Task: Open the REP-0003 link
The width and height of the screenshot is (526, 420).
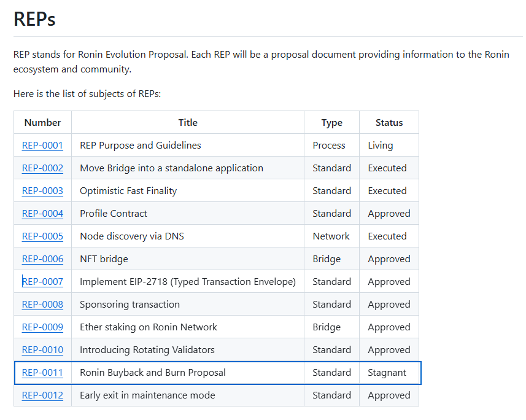Action: pyautogui.click(x=42, y=191)
